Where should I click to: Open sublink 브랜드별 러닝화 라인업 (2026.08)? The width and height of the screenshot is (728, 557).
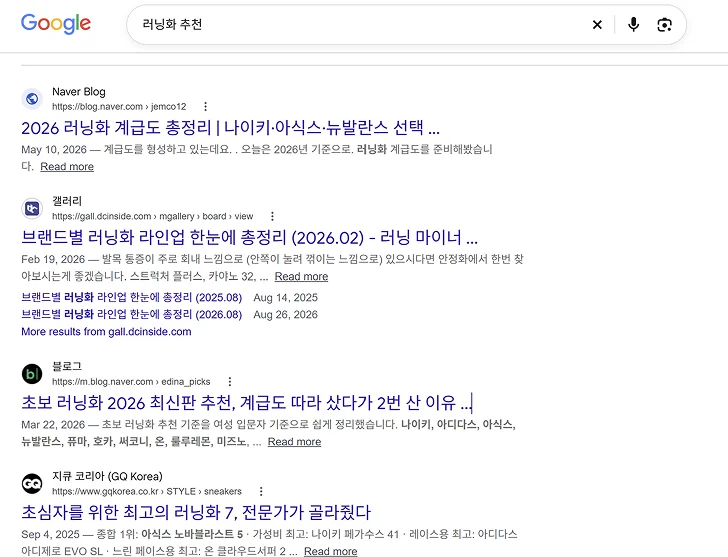(x=132, y=315)
